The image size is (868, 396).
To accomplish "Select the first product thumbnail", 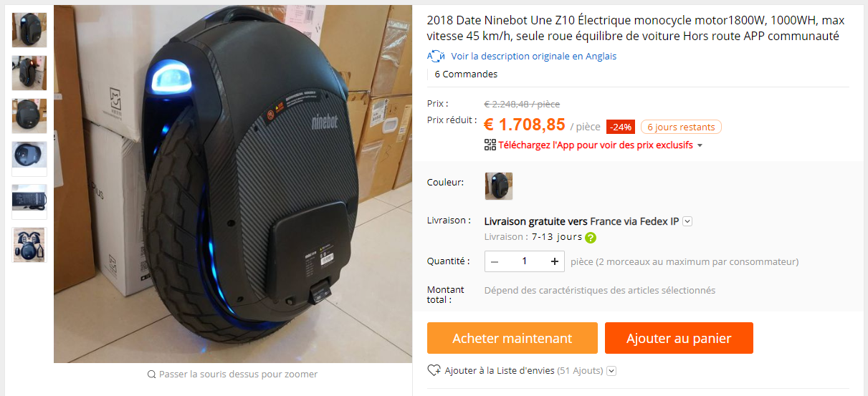I will (x=29, y=30).
